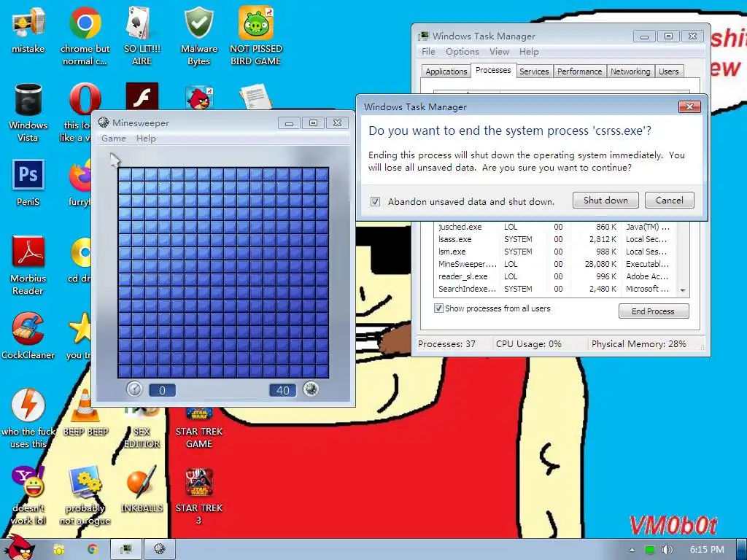Viewport: 747px width, 560px height.
Task: Open the Malware Bytes desktop icon
Action: (198, 36)
